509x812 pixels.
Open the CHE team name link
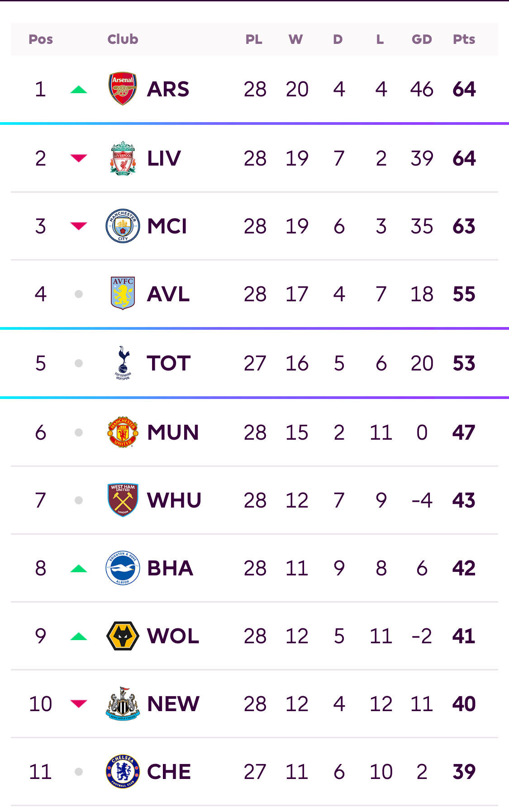point(169,772)
